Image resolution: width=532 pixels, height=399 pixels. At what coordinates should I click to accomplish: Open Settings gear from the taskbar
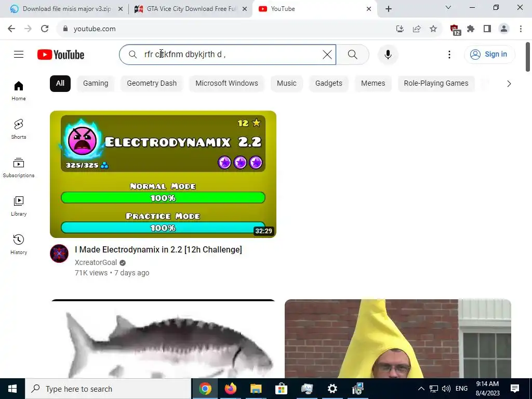(x=332, y=389)
